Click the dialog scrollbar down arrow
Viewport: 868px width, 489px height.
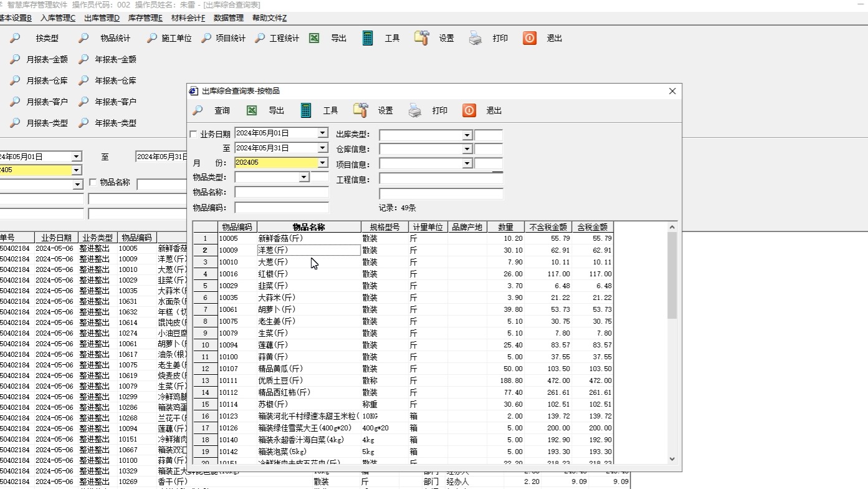pos(672,459)
